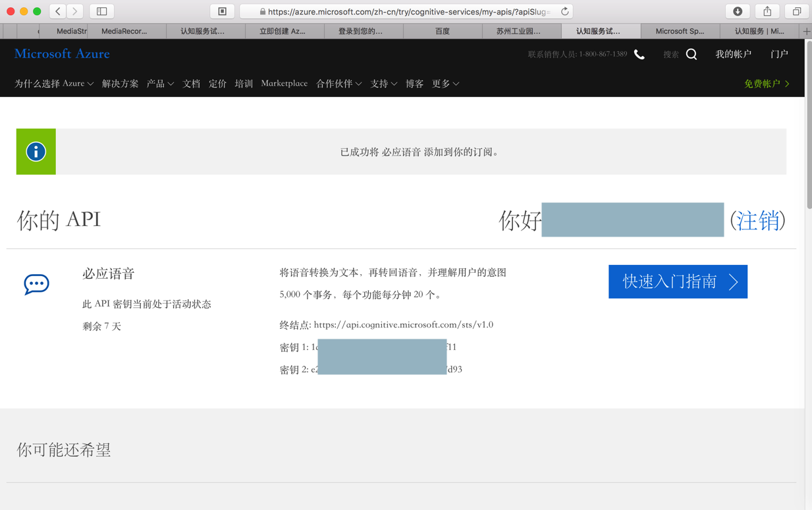Click the 5,000 个事务 quota text
This screenshot has width=812, height=510.
361,295
